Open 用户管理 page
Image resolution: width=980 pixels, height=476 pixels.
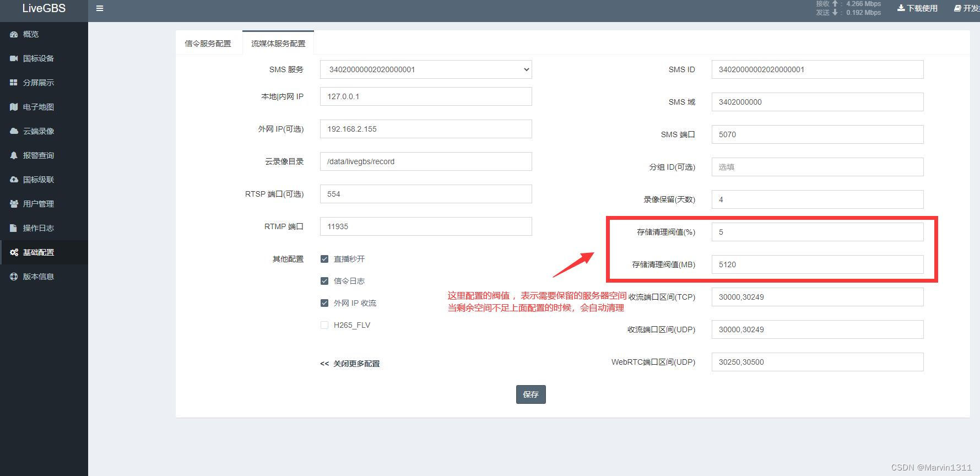44,204
